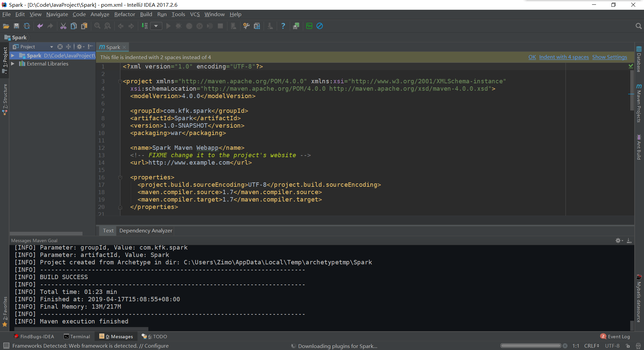The width and height of the screenshot is (644, 350).
Task: Click the printer and chip toolbar icon
Action: (x=296, y=26)
